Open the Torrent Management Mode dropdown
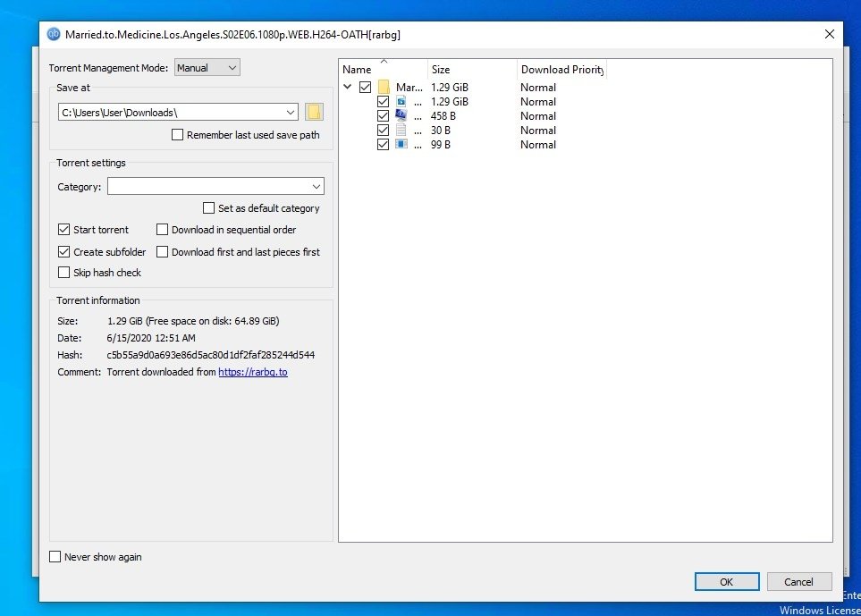Image resolution: width=861 pixels, height=616 pixels. (x=207, y=68)
